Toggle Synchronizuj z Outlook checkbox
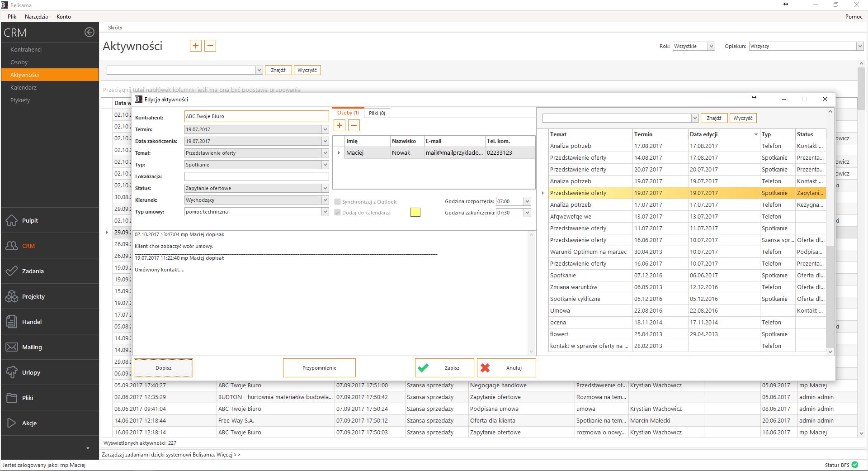Screen dimensions: 868x471 point(337,202)
